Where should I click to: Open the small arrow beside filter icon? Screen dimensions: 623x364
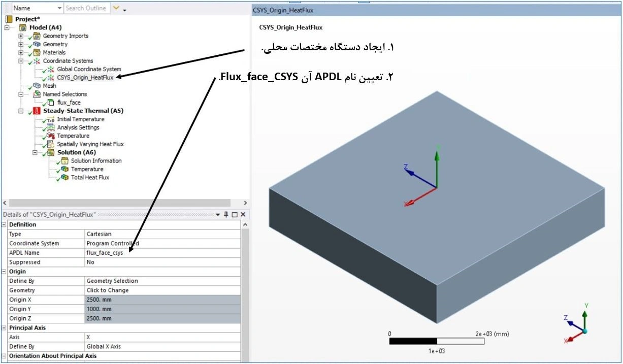click(125, 10)
